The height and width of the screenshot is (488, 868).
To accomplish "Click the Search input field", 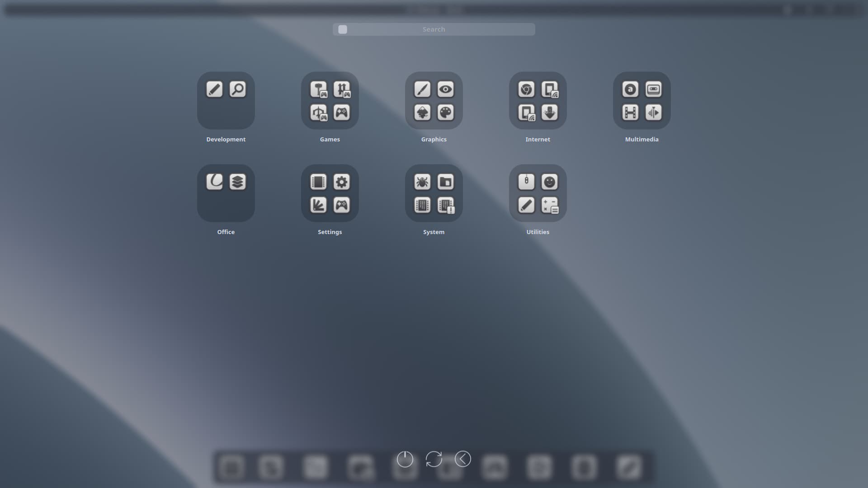I will (x=434, y=29).
